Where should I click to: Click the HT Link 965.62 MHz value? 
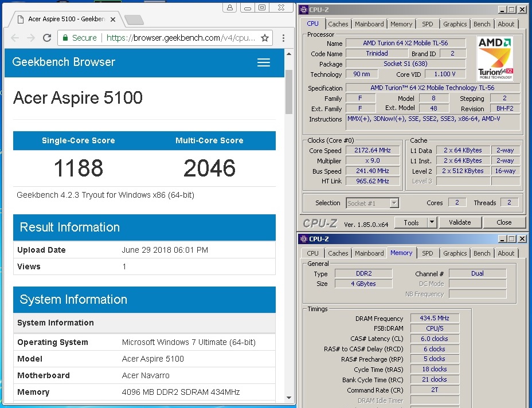coord(373,181)
